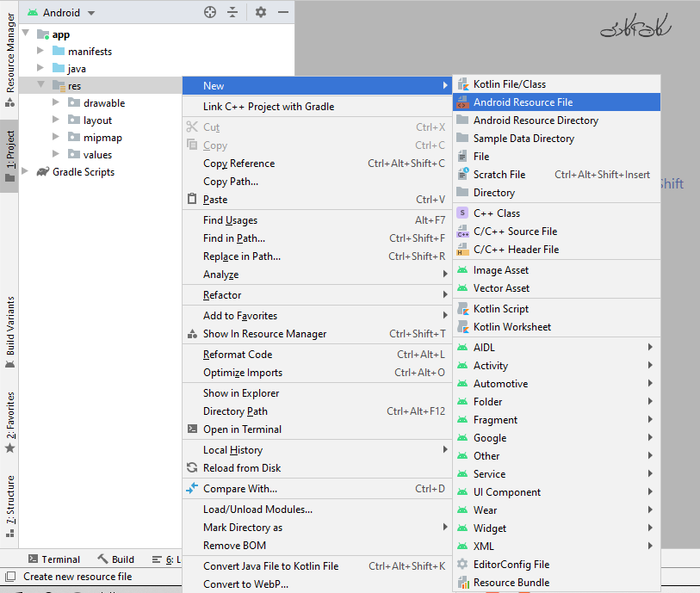Click the Gradle Scripts elephant icon
The height and width of the screenshot is (593, 700).
click(x=42, y=172)
